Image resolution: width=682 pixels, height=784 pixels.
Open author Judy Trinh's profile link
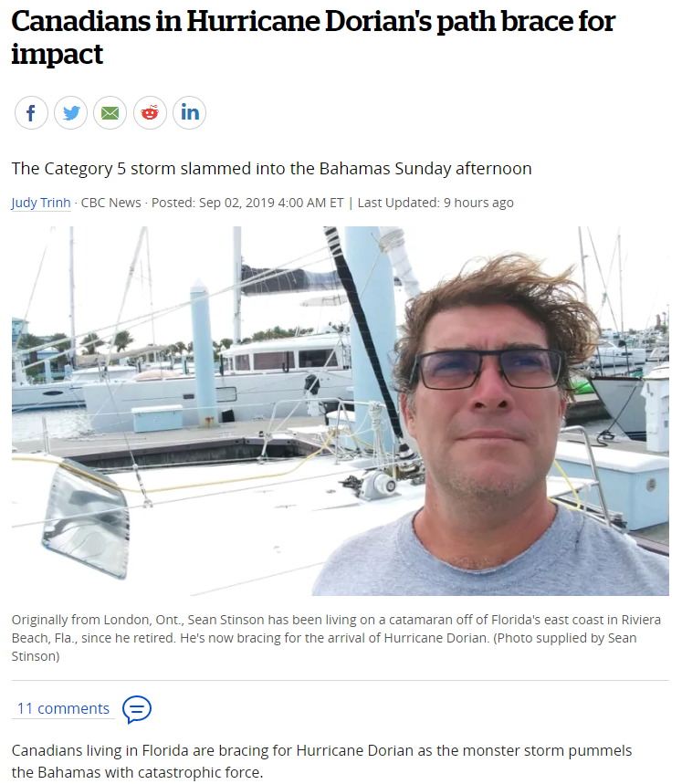click(x=41, y=203)
